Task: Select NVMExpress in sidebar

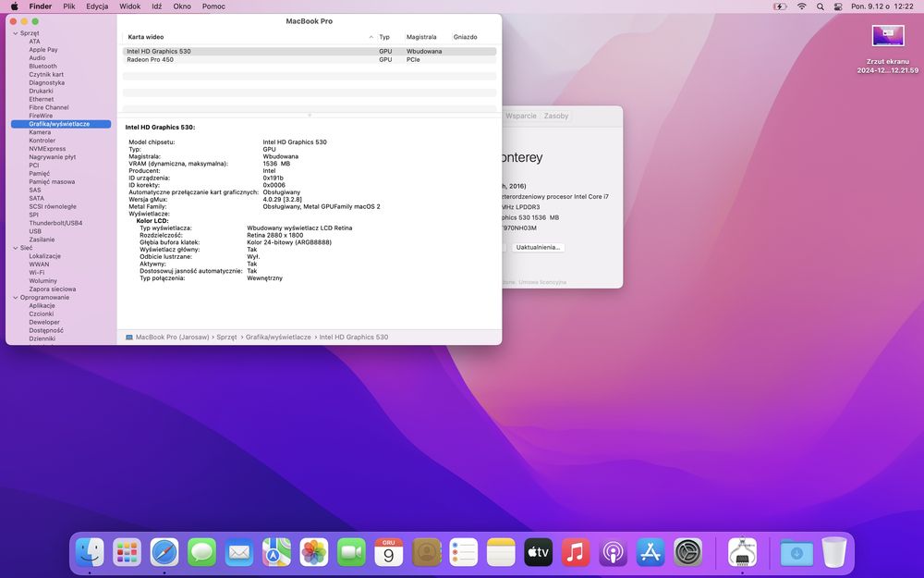Action: tap(47, 149)
